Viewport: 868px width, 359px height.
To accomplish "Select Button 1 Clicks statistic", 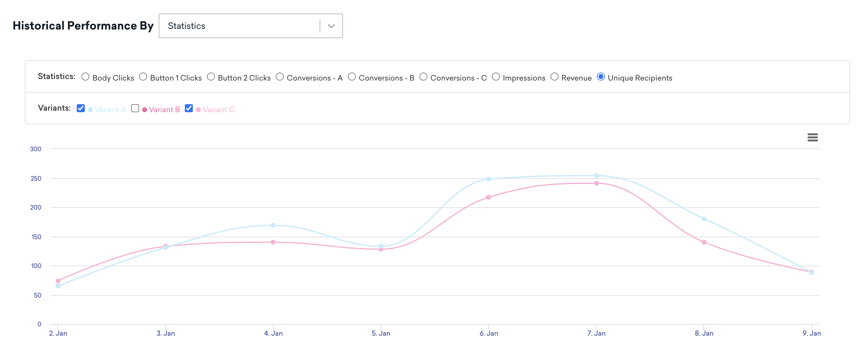I will tap(143, 77).
